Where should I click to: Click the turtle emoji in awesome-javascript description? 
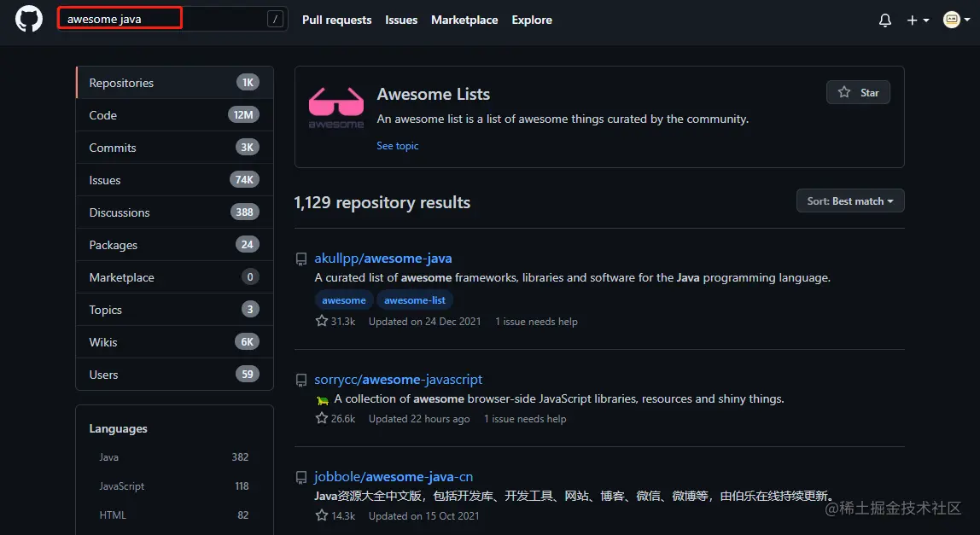[x=324, y=400]
